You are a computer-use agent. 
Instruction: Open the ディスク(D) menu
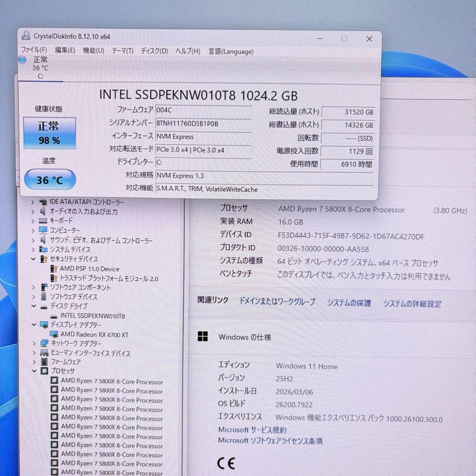154,51
